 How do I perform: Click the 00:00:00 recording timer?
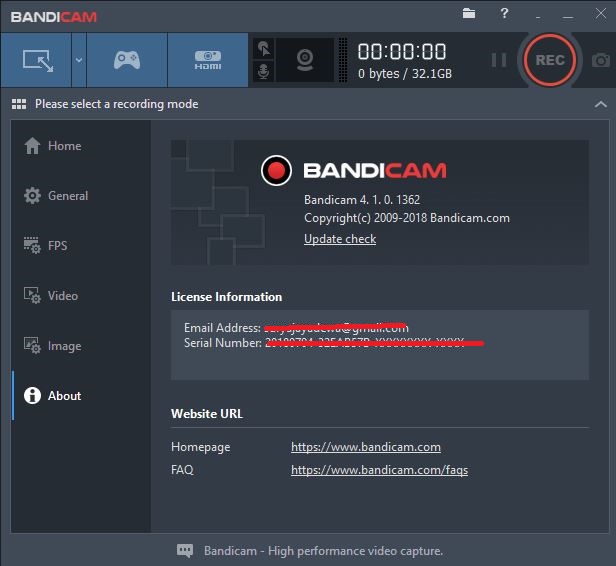click(402, 51)
